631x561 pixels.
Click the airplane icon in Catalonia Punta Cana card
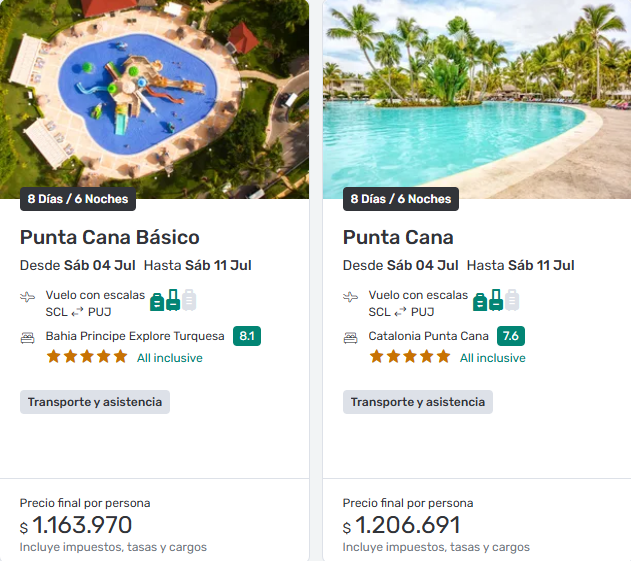coord(350,297)
